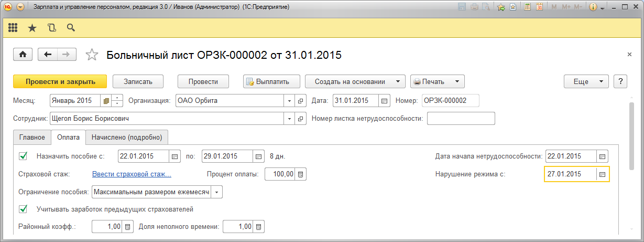Switch to the Оплата tab

coord(68,138)
